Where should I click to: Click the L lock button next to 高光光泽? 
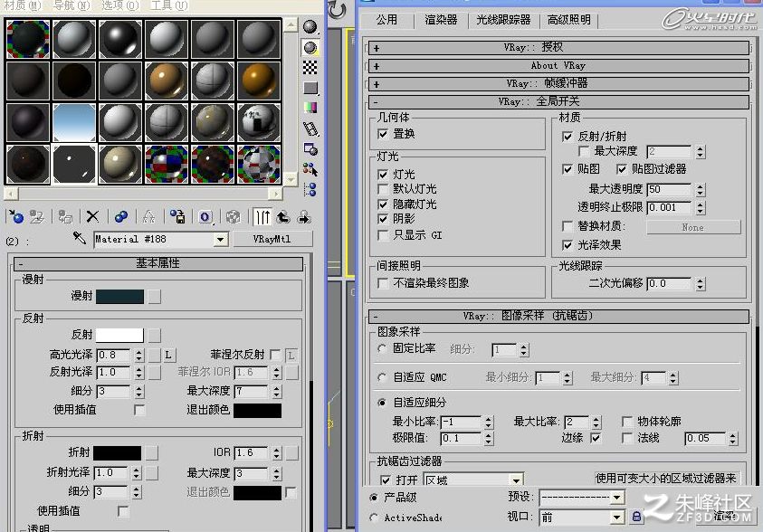coord(168,355)
